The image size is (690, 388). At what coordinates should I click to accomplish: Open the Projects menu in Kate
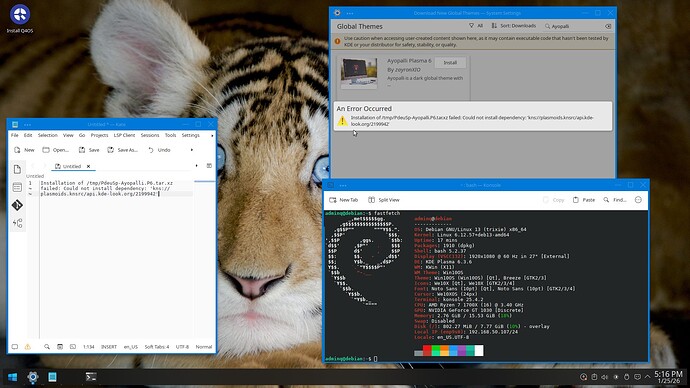pos(99,135)
